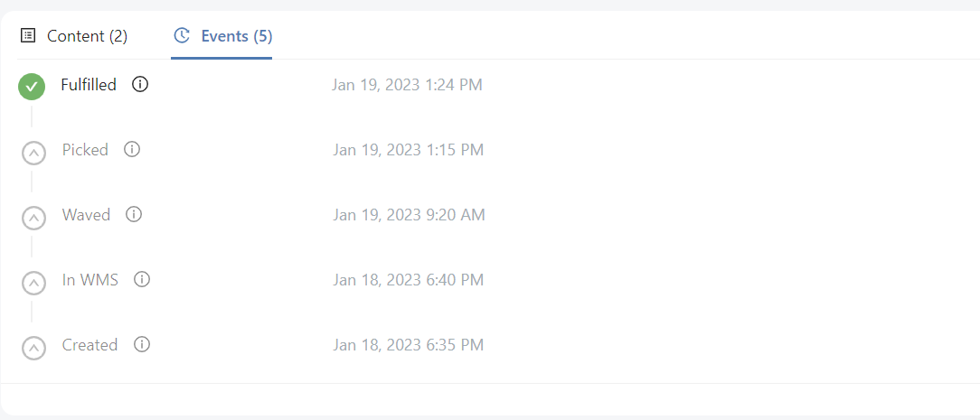Click the info icon beside Fulfilled
980x420 pixels.
pos(140,85)
